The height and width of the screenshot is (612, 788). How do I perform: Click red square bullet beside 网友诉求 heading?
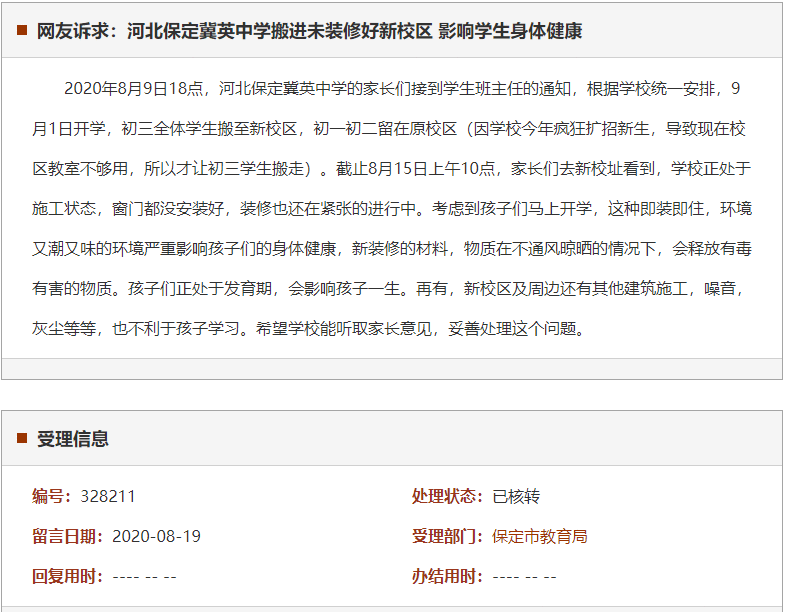click(22, 30)
